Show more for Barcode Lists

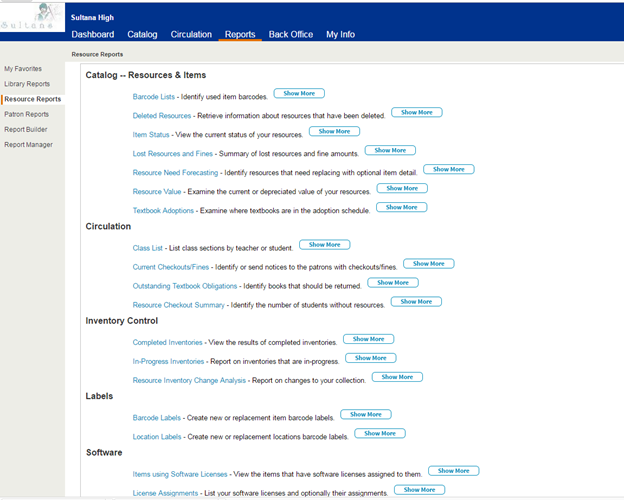tap(299, 93)
